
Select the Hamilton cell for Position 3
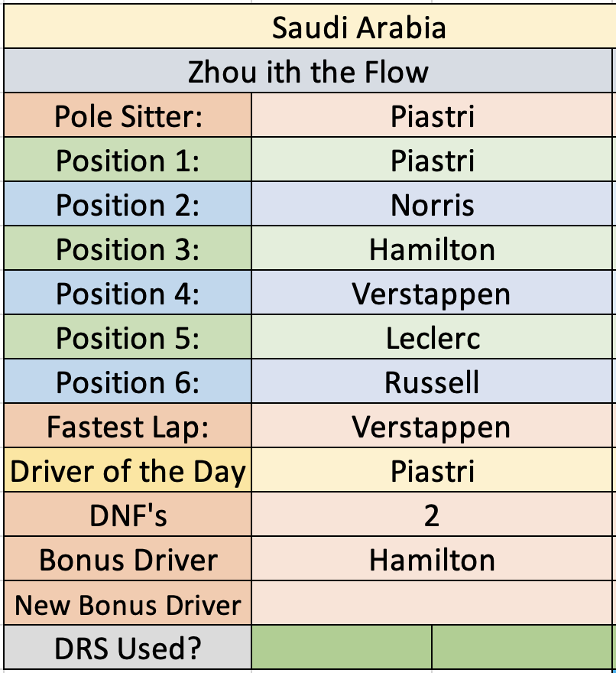[x=432, y=249]
